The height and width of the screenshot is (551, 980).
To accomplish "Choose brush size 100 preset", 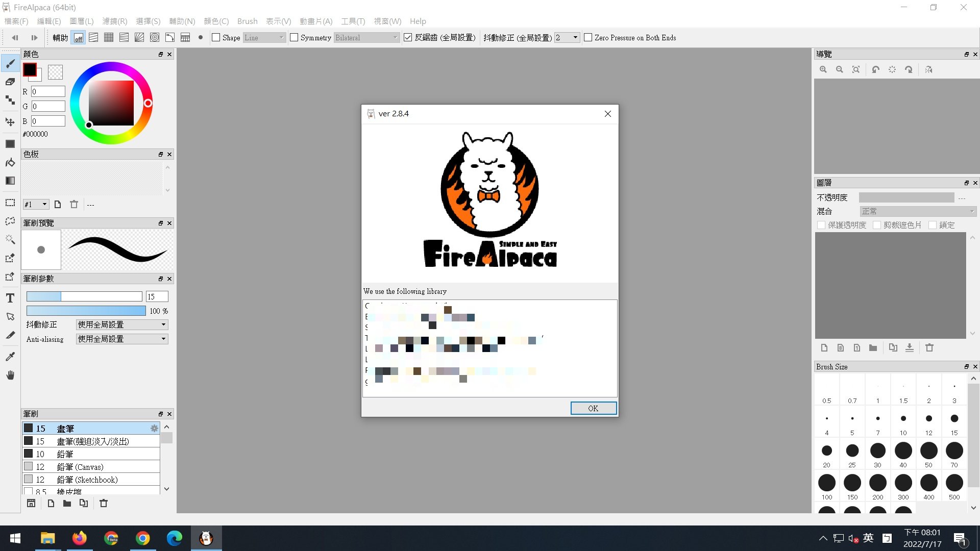I will (827, 486).
